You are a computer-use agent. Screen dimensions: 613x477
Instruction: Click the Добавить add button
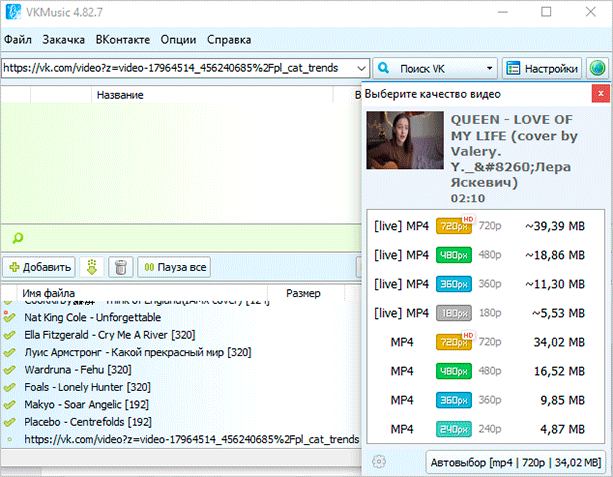pos(39,267)
